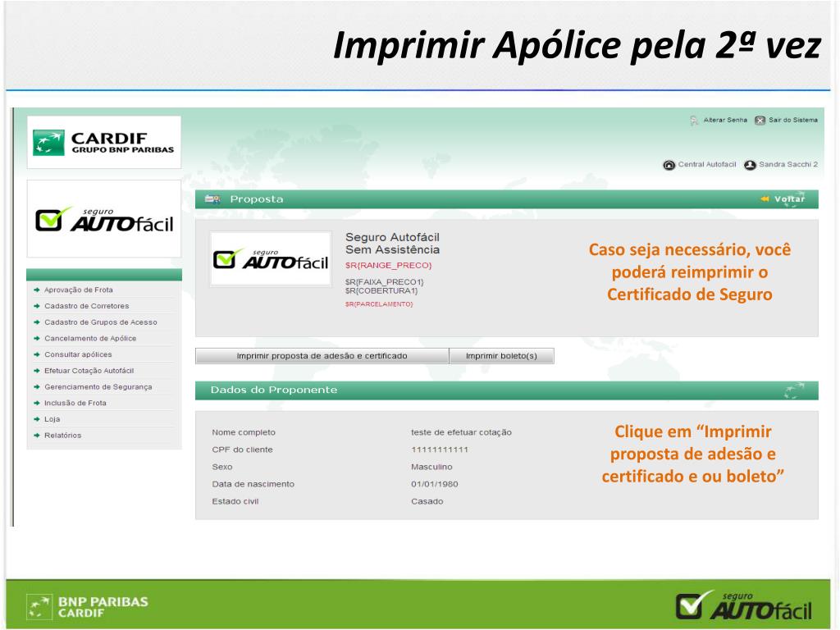Click the BNP Paribas Cardif footer logo
The height and width of the screenshot is (630, 840).
coord(88,606)
